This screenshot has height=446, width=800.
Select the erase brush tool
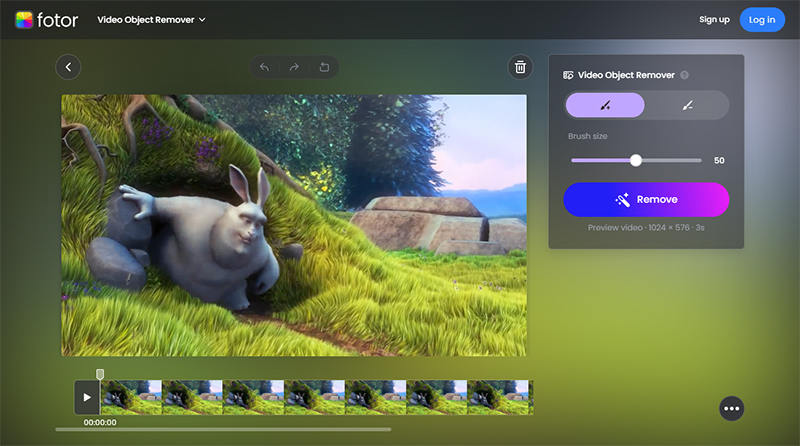[688, 105]
